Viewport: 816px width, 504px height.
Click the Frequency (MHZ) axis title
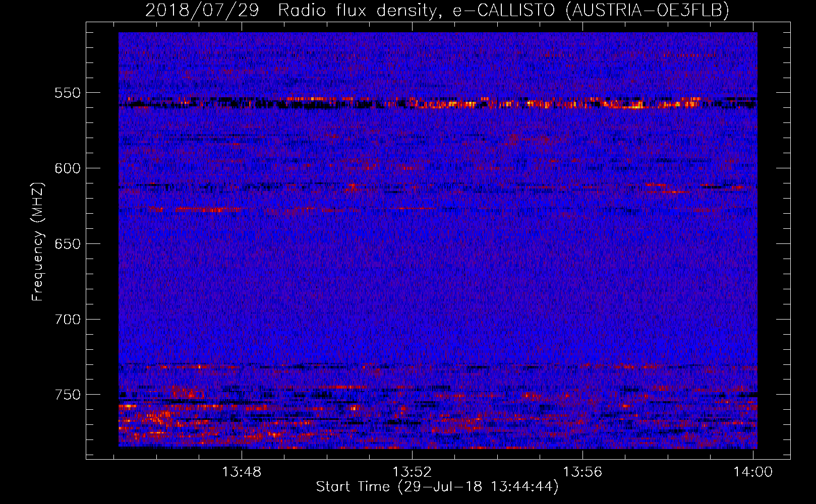point(38,241)
